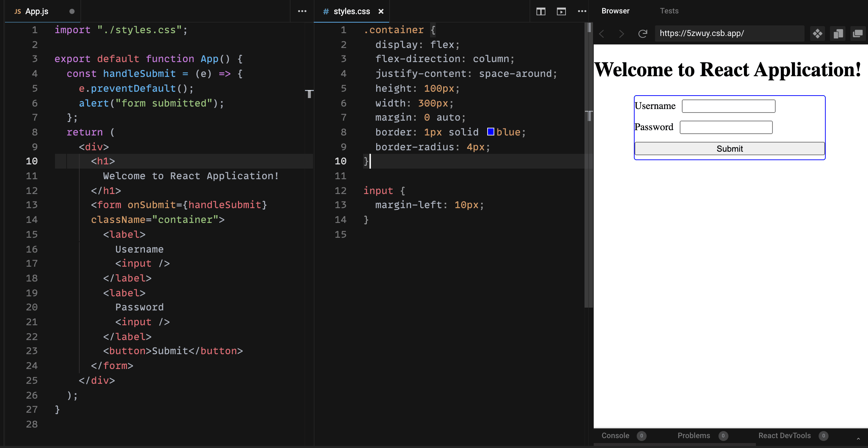Image resolution: width=868 pixels, height=448 pixels.
Task: Click the className="container" line
Action: (158, 220)
